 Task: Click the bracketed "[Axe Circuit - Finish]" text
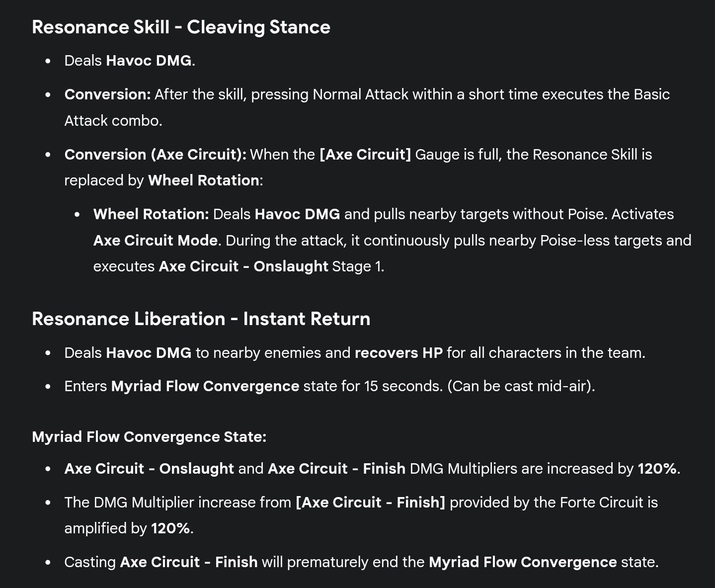click(370, 503)
